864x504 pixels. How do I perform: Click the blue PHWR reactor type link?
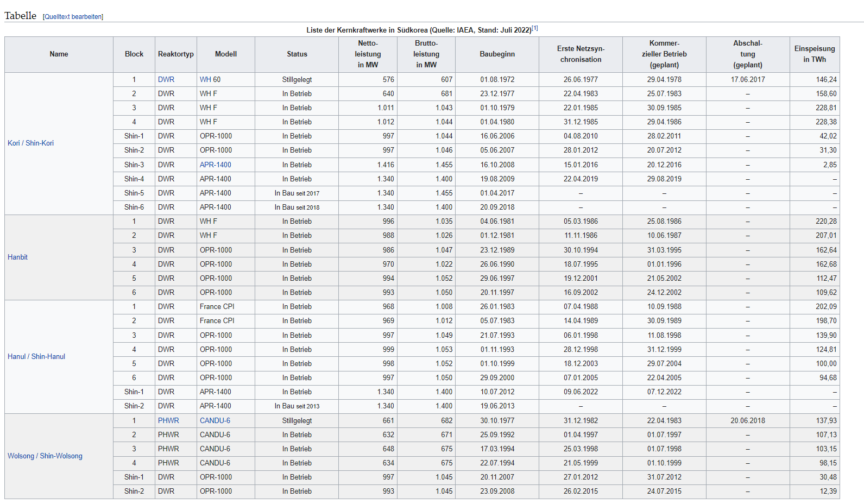point(168,421)
